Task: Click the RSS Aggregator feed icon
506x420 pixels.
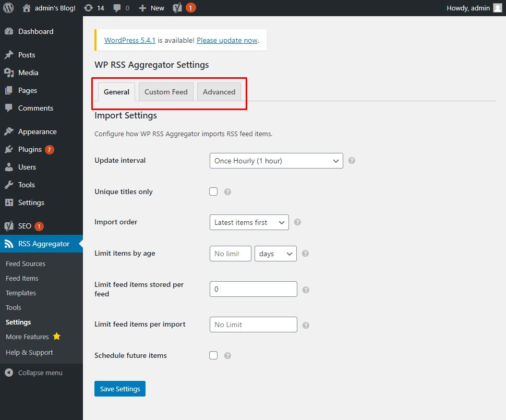Action: [9, 244]
